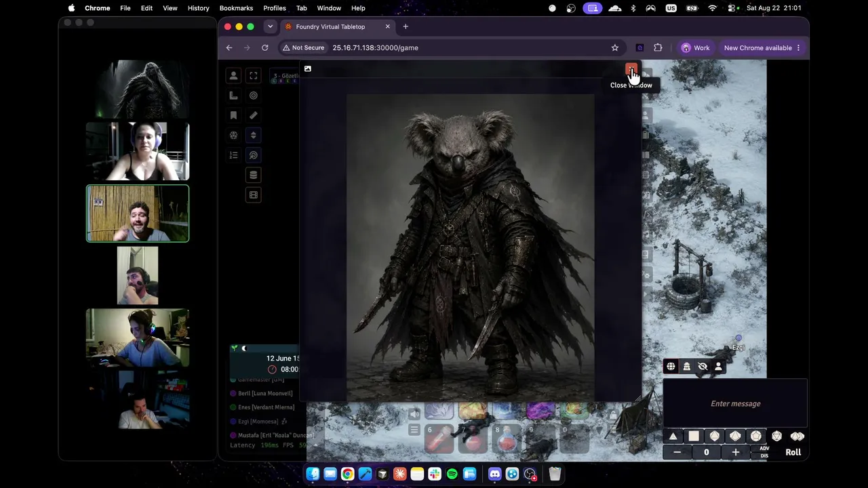Screen dimensions: 868x488
Task: Reload the Foundry game page
Action: (265, 48)
